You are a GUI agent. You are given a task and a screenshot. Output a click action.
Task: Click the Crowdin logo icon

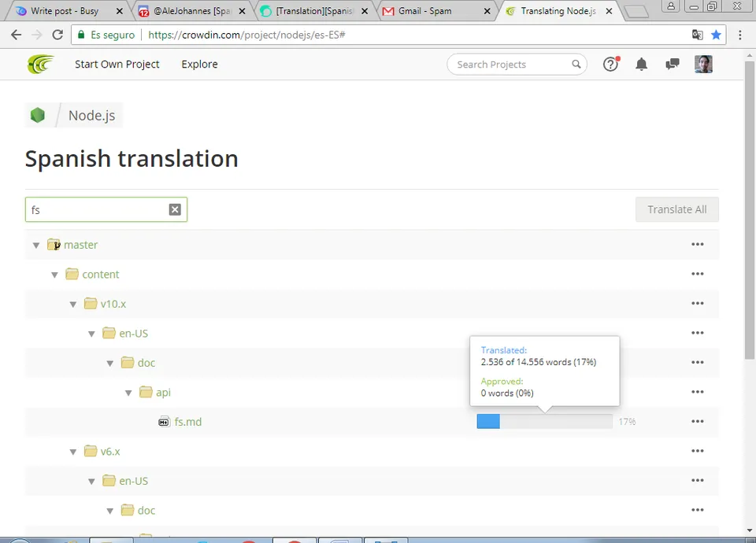[x=40, y=64]
